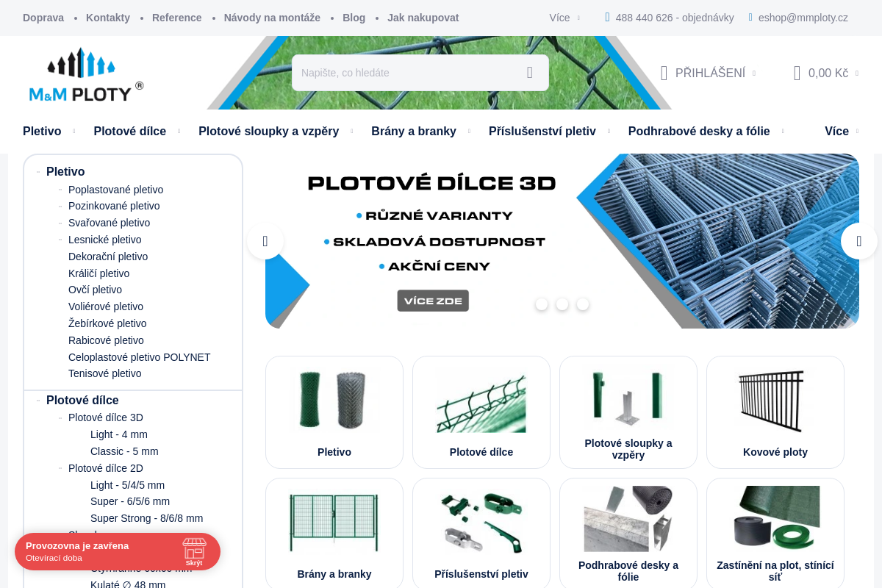Image resolution: width=882 pixels, height=588 pixels.
Task: Go to previous banner slide arrow
Action: point(265,241)
